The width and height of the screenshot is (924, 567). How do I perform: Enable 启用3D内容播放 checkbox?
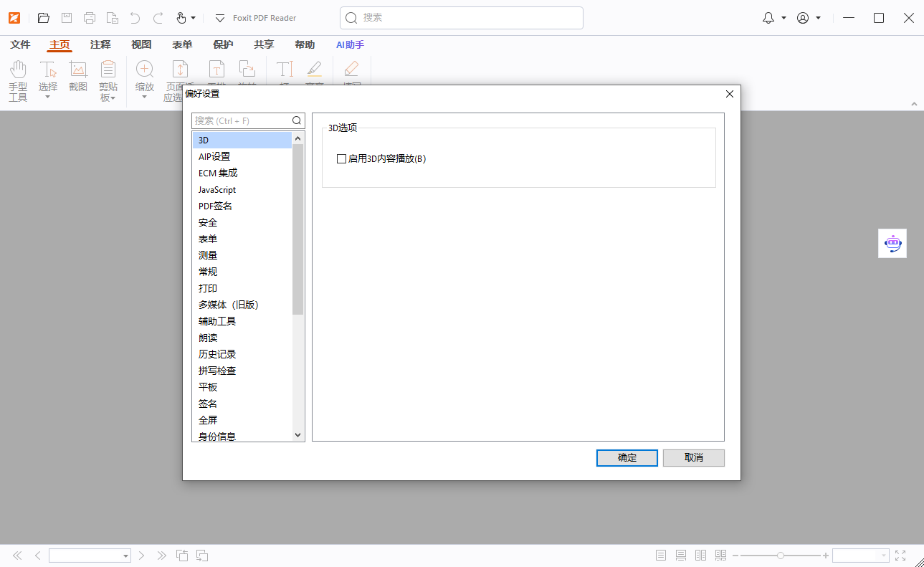pyautogui.click(x=341, y=158)
